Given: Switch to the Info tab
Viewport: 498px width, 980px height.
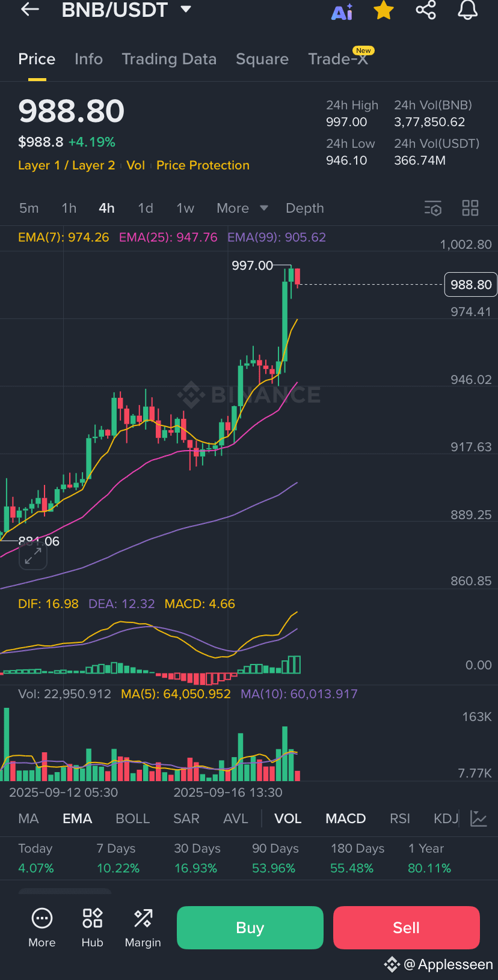Looking at the screenshot, I should (88, 59).
